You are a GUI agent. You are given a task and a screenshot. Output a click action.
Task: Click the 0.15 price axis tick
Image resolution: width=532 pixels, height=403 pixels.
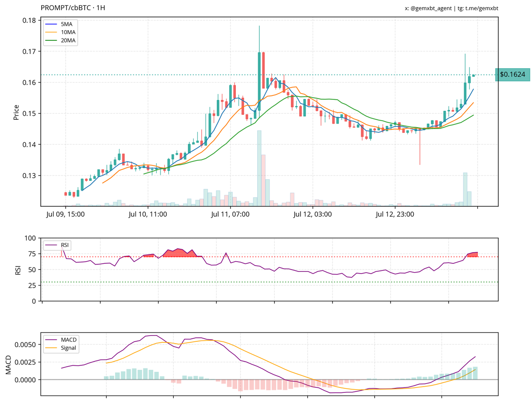click(x=29, y=113)
